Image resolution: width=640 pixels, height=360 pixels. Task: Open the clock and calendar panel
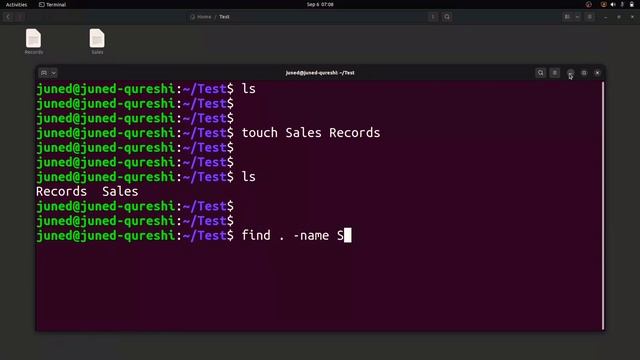[320, 4]
